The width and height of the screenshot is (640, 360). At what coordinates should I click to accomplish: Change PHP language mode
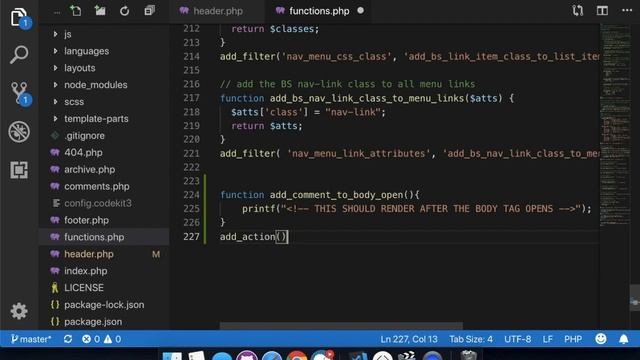point(573,339)
